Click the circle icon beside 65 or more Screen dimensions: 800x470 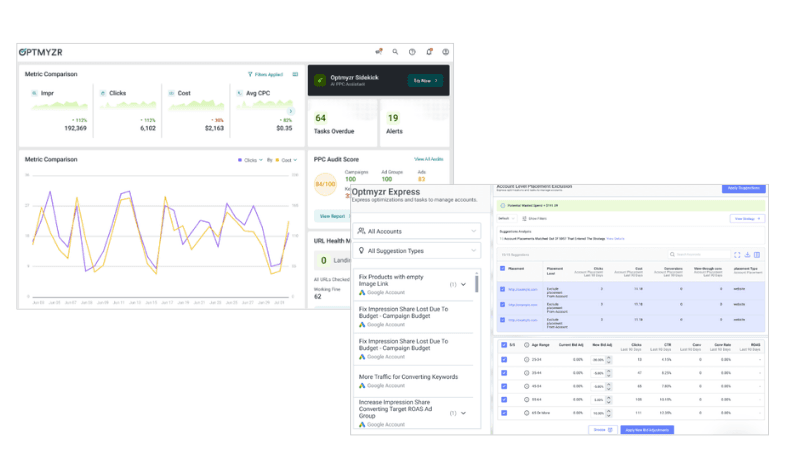pyautogui.click(x=526, y=412)
